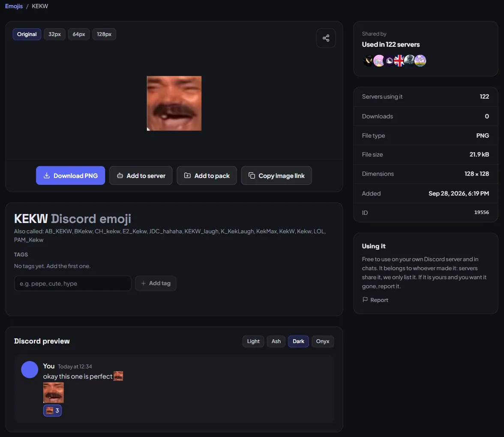
Task: Click the inline KEKW emoji in message
Action: 118,376
